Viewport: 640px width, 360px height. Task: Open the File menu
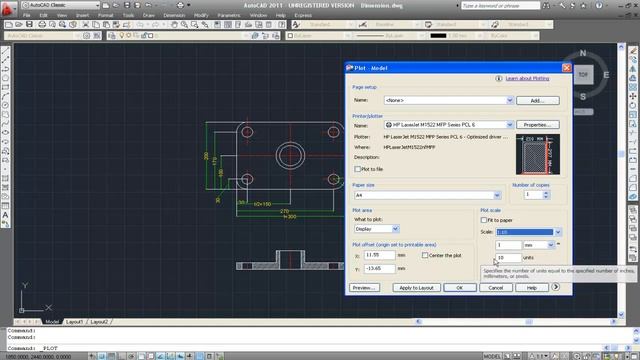(27, 15)
